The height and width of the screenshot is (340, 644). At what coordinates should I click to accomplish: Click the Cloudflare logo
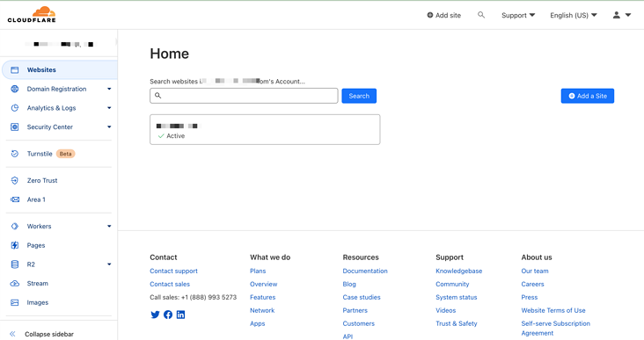point(32,14)
